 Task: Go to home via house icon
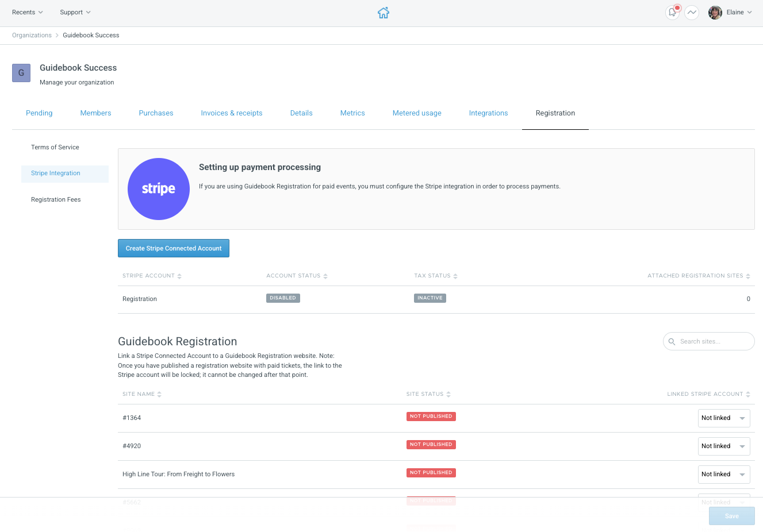(384, 13)
